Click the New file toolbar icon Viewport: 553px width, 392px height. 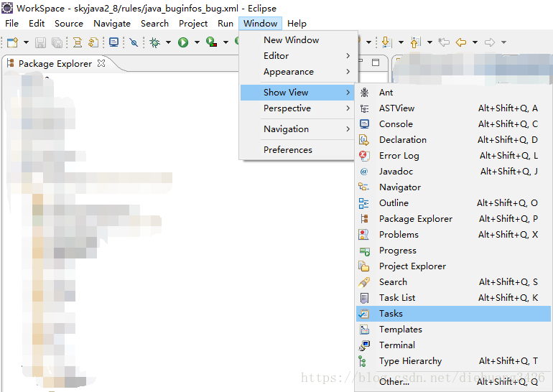13,42
